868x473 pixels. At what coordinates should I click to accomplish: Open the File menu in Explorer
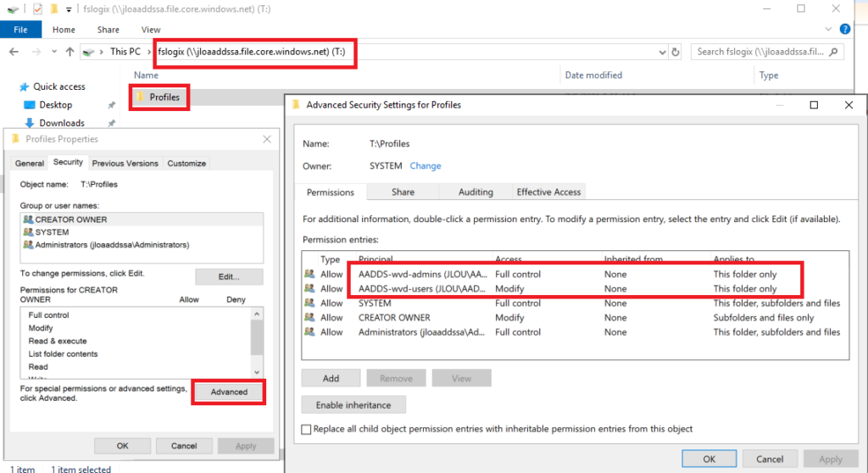pyautogui.click(x=20, y=30)
